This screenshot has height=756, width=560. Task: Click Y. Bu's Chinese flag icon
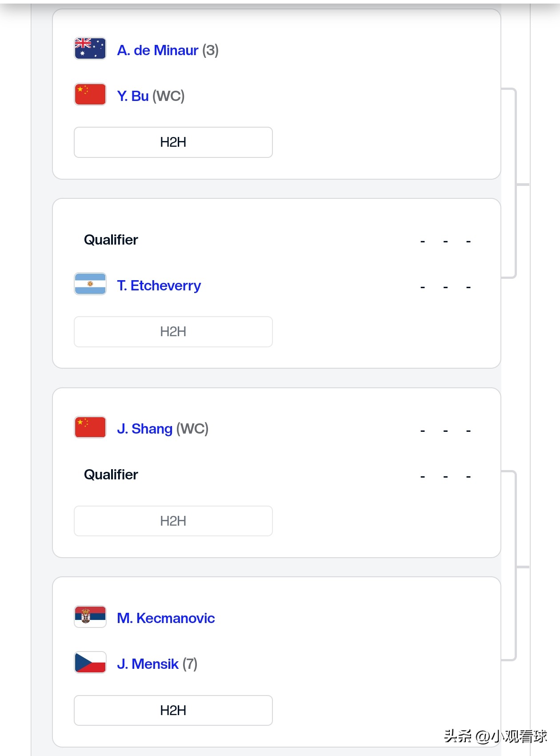point(90,94)
